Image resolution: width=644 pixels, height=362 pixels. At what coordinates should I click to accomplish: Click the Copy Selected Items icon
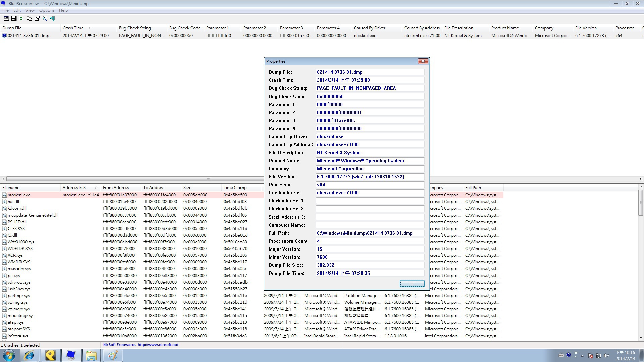coord(29,18)
